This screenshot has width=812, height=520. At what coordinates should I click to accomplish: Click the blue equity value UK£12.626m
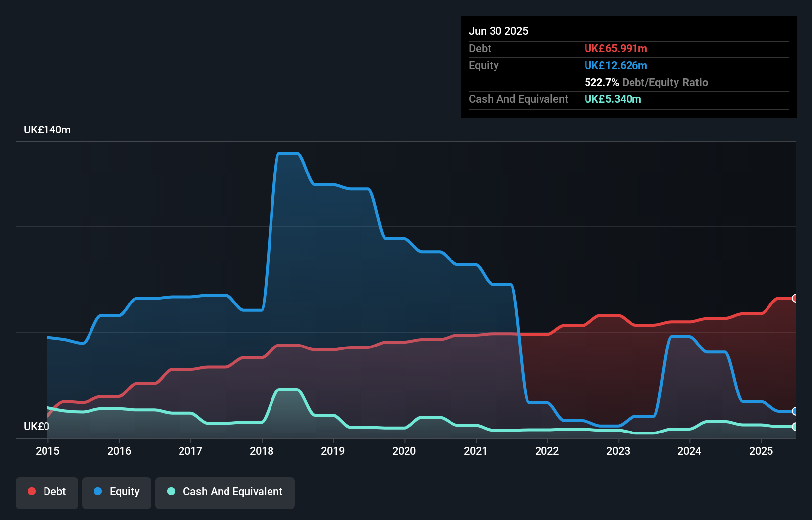pyautogui.click(x=616, y=65)
